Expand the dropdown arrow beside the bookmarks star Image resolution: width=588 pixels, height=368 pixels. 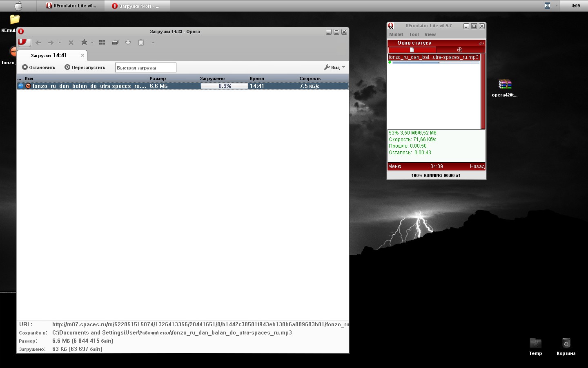92,43
